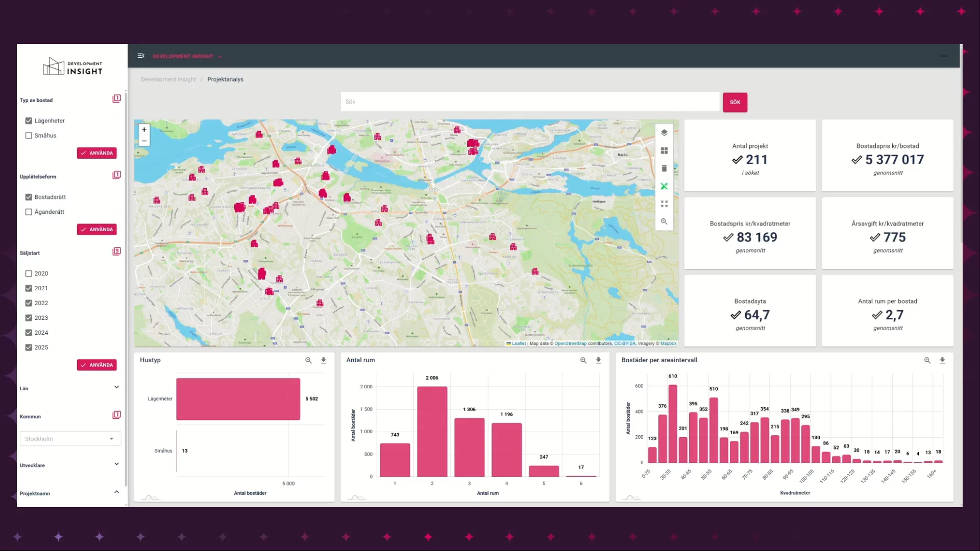The width and height of the screenshot is (980, 551).
Task: Click the trash icon on map toolbar
Action: [x=664, y=168]
